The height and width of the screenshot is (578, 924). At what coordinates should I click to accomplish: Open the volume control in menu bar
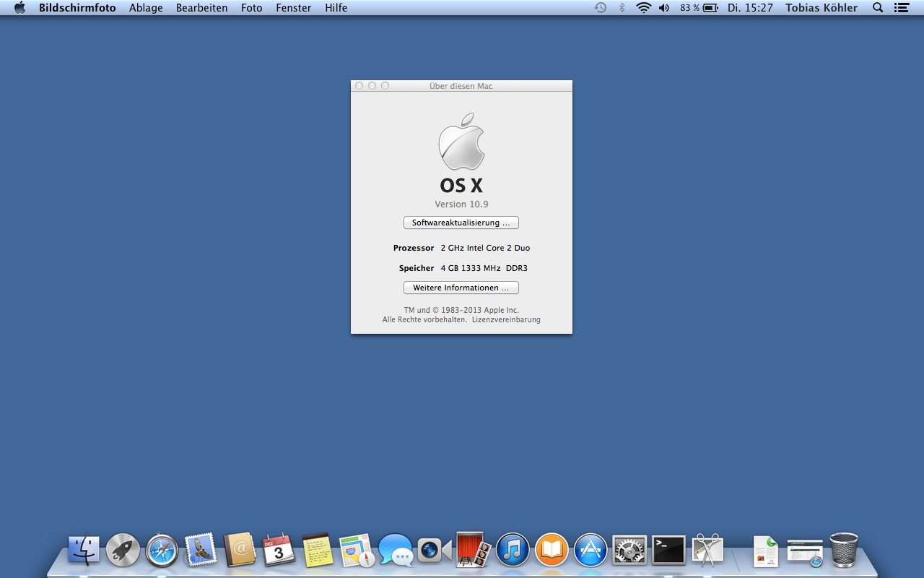click(x=664, y=8)
